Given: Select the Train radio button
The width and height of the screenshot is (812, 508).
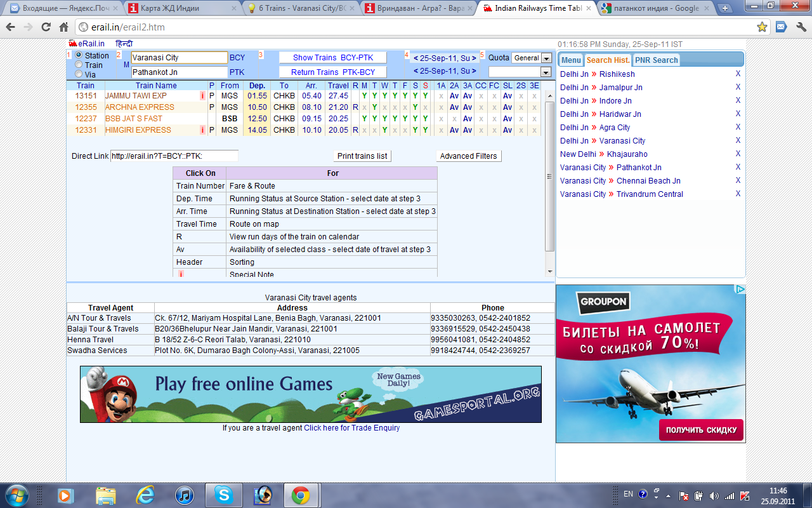Looking at the screenshot, I should pyautogui.click(x=79, y=65).
